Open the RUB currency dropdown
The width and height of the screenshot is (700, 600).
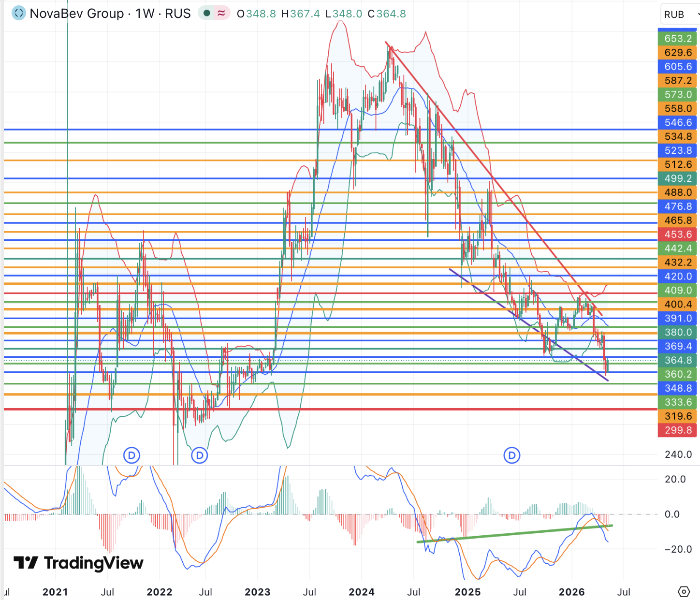(x=681, y=15)
